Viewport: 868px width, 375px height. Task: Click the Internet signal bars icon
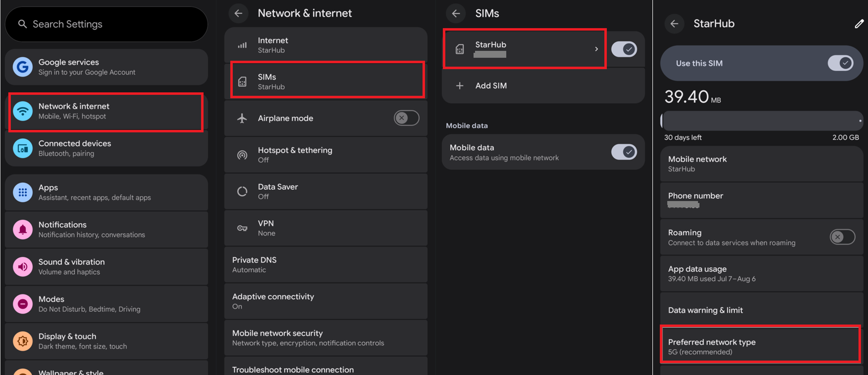[x=242, y=45]
